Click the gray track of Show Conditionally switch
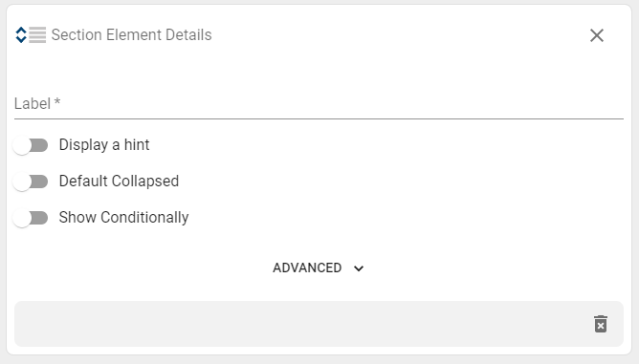The height and width of the screenshot is (364, 639). pos(39,218)
